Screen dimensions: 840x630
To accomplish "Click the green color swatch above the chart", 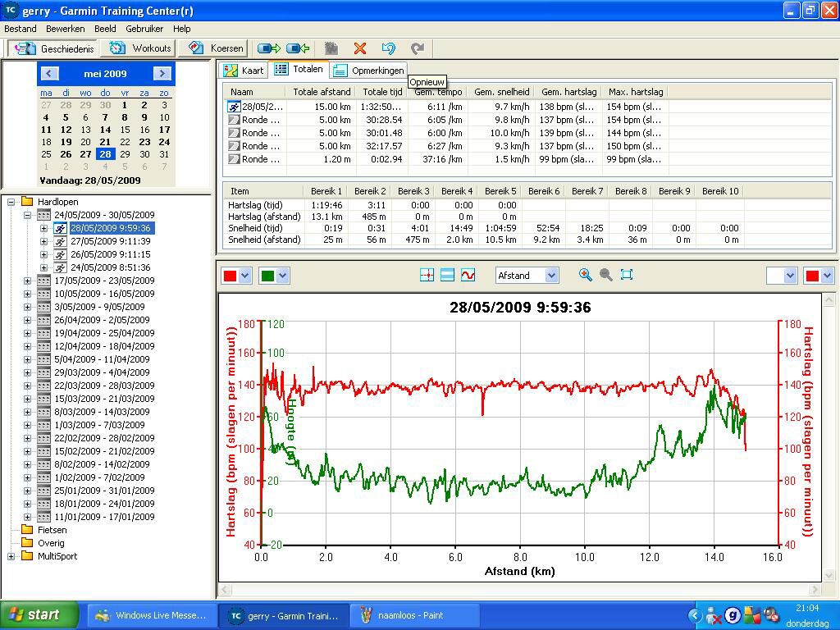I will click(267, 276).
